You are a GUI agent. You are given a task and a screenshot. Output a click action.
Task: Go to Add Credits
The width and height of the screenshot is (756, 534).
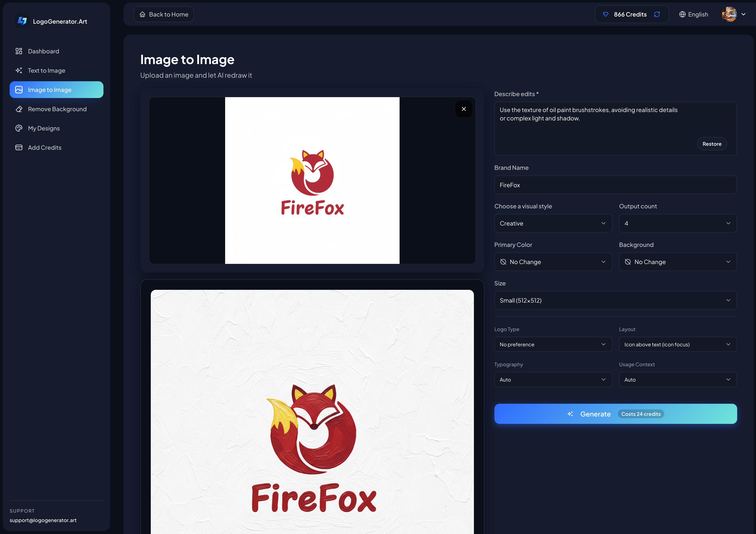tap(44, 147)
